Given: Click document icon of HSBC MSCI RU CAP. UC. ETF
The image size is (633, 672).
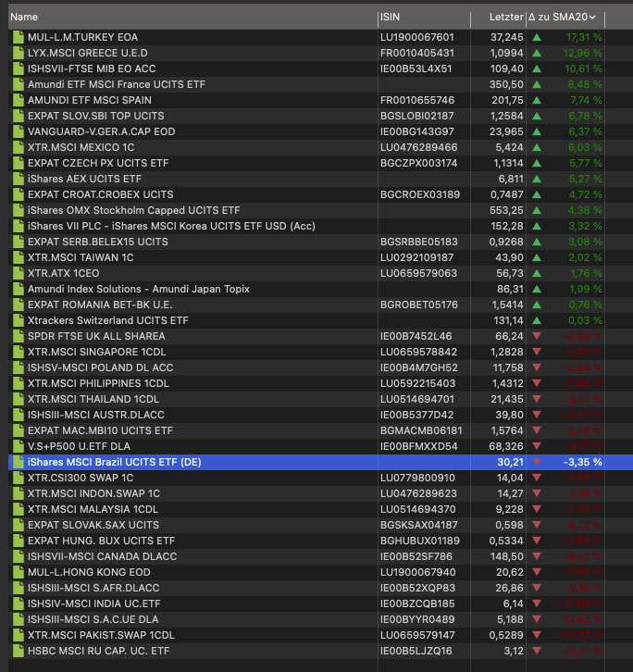Looking at the screenshot, I should (19, 651).
